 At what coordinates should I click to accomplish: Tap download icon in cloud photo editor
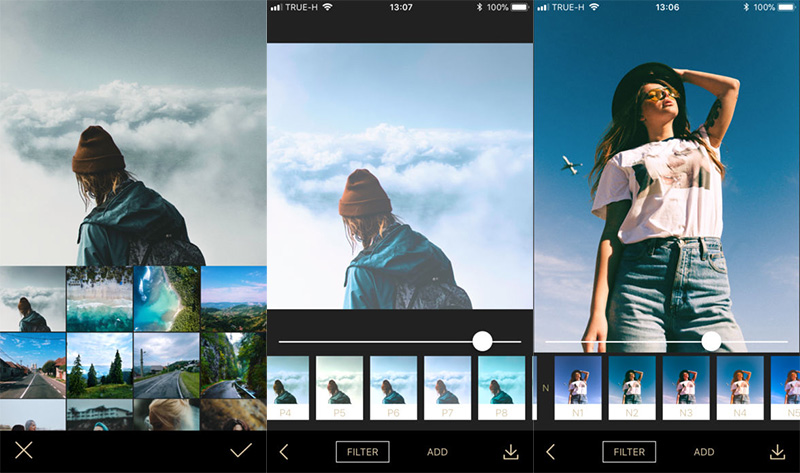[x=511, y=452]
